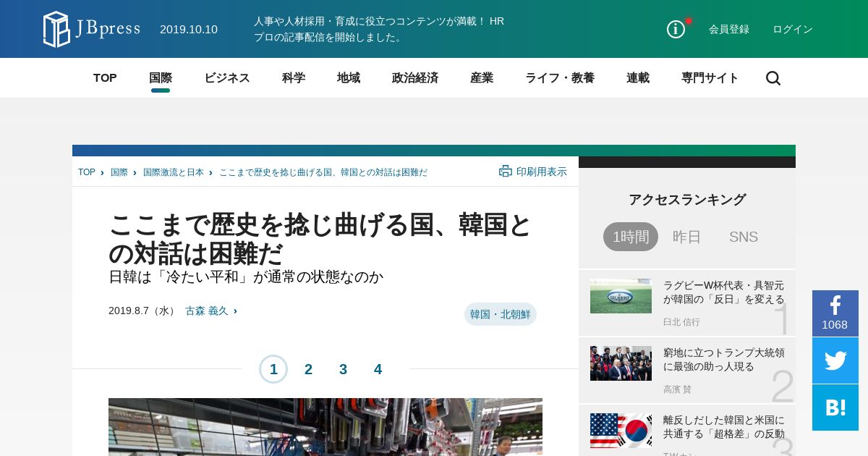Click author name 高濱 賛
This screenshot has height=456, width=868.
click(x=677, y=389)
